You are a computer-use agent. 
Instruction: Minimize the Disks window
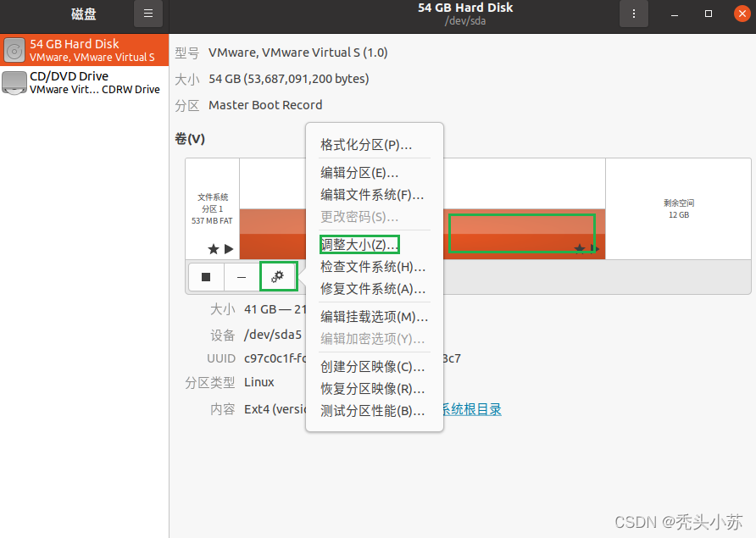coord(675,14)
